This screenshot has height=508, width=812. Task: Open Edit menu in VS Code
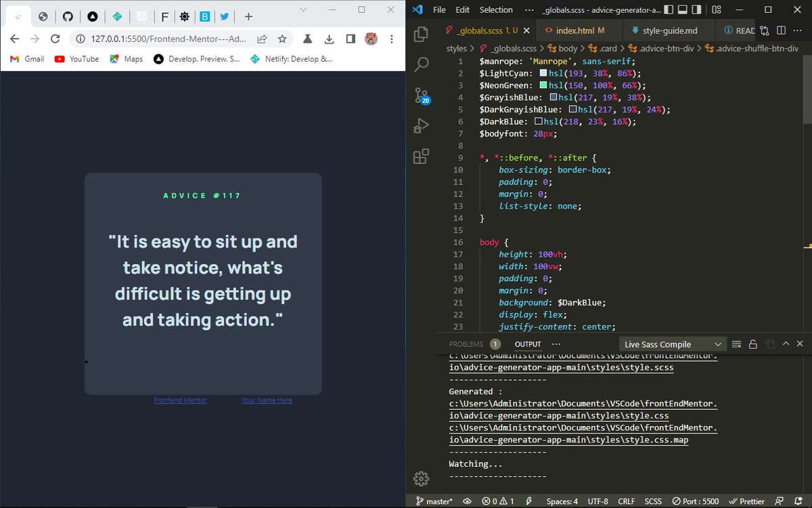(462, 9)
